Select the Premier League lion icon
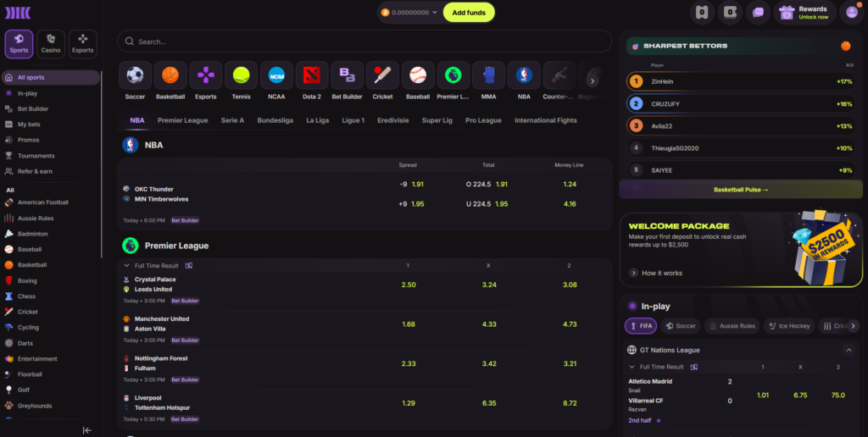Screen dimensions: 868x437 [x=453, y=75]
